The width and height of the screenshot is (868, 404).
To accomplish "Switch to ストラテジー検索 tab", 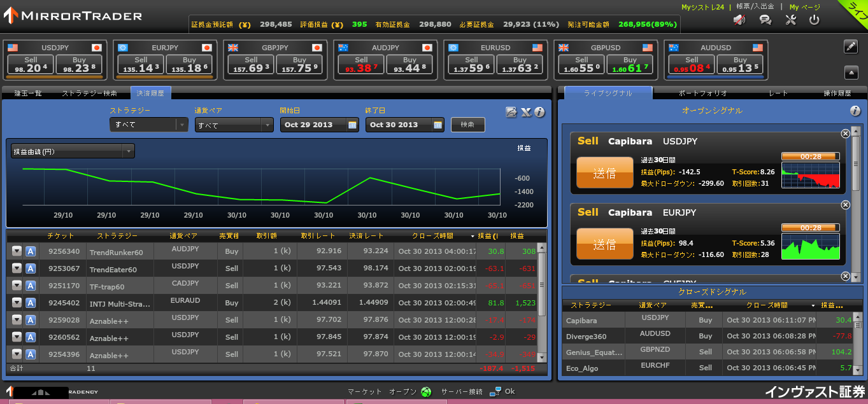I will [89, 93].
